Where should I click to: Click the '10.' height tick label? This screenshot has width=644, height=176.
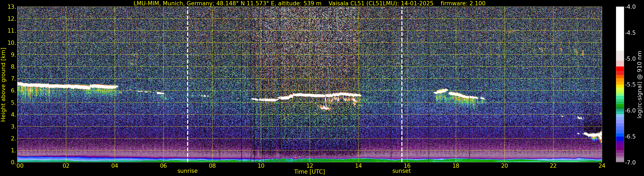(x=12, y=43)
